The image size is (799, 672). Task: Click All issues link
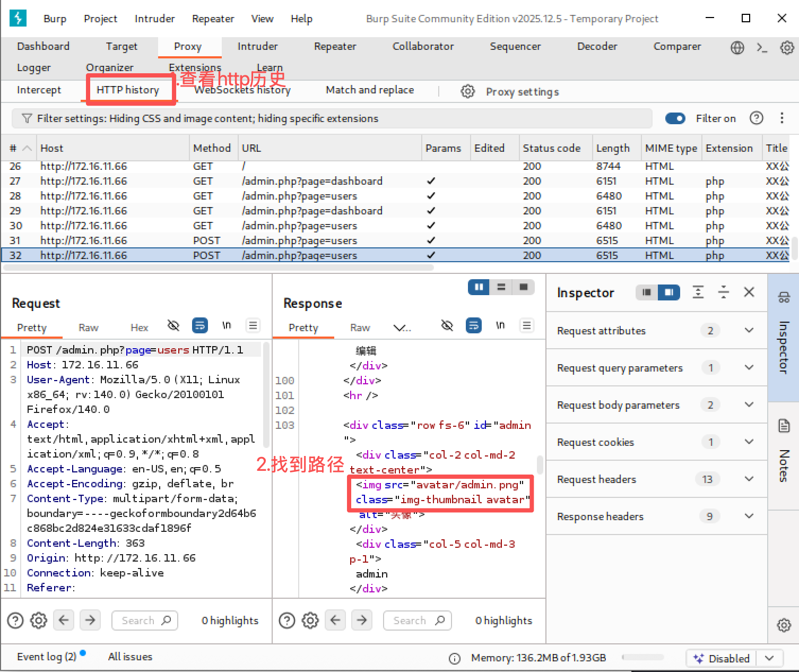click(x=130, y=657)
